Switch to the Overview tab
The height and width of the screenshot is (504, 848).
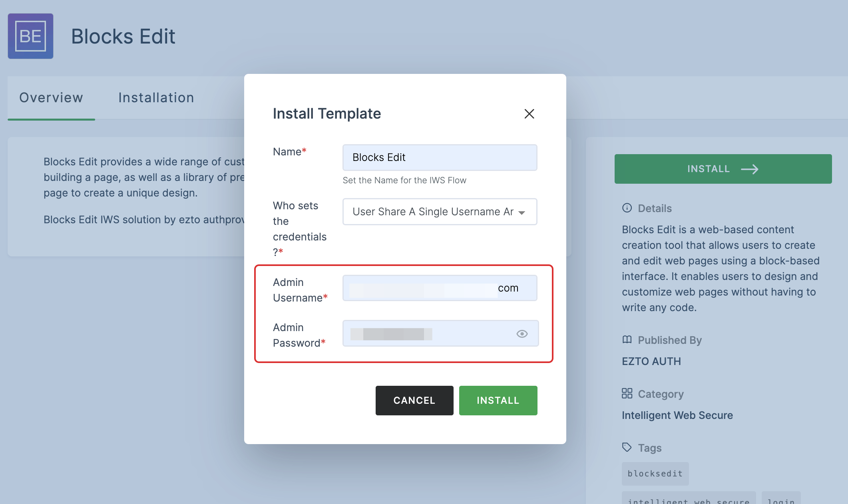[51, 97]
